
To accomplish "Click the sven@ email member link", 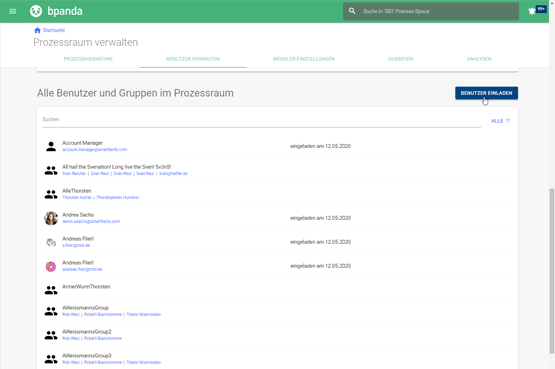I will point(173,174).
